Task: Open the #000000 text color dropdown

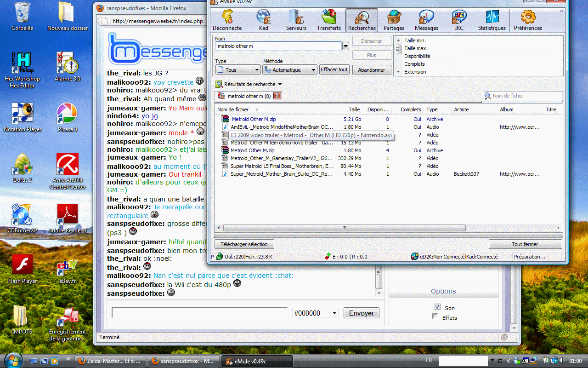Action: pyautogui.click(x=316, y=313)
